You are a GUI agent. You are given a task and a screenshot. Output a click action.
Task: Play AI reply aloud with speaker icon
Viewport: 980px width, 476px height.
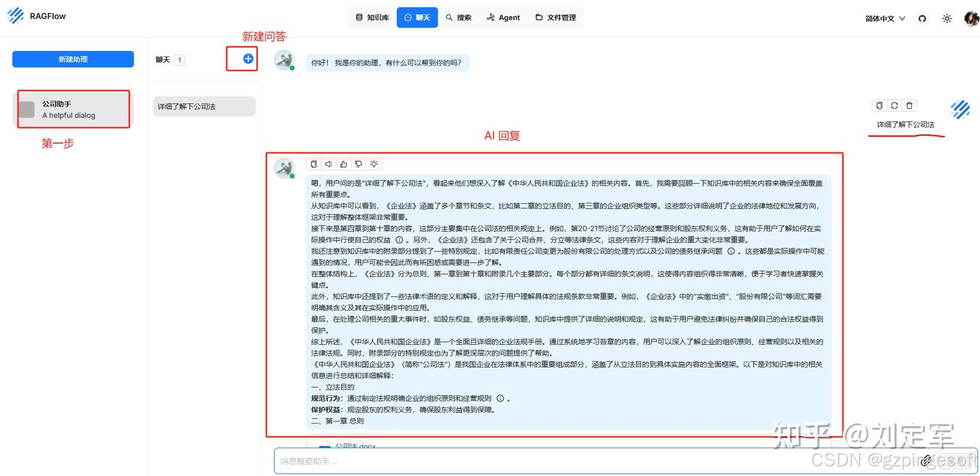(329, 164)
